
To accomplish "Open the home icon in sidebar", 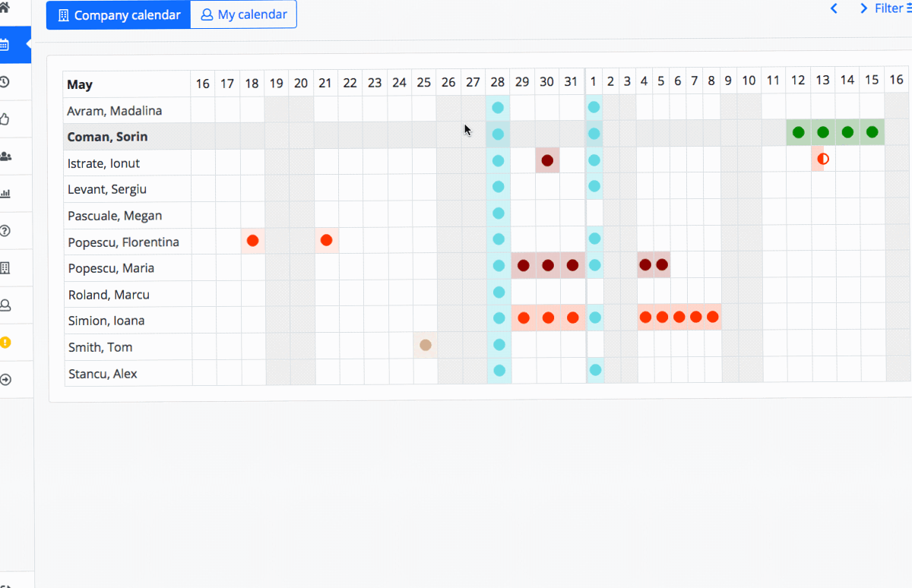I will 5,8.
